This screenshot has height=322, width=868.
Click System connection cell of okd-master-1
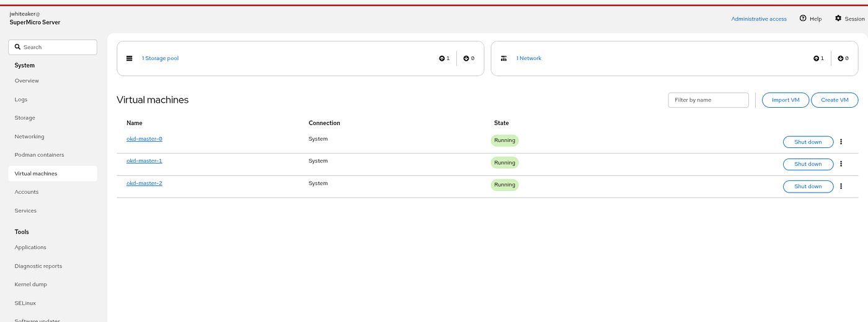(x=318, y=161)
